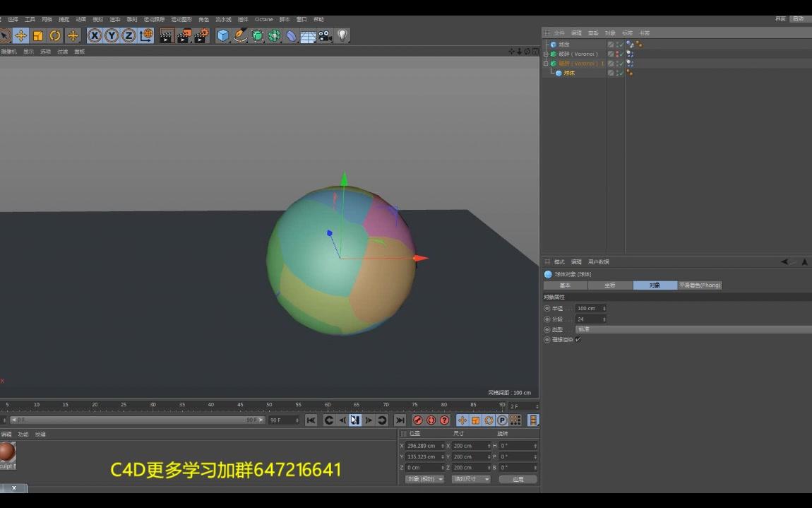Toggle Y axis lock
812x508 pixels.
click(112, 35)
